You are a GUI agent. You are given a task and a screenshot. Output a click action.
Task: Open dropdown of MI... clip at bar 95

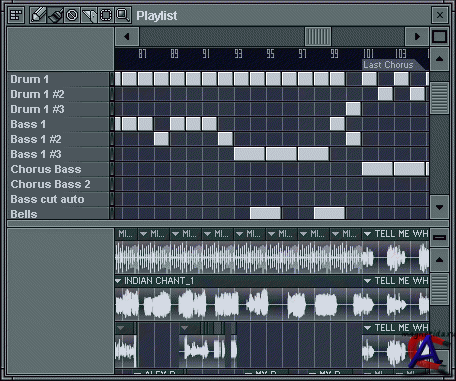[x=271, y=234]
